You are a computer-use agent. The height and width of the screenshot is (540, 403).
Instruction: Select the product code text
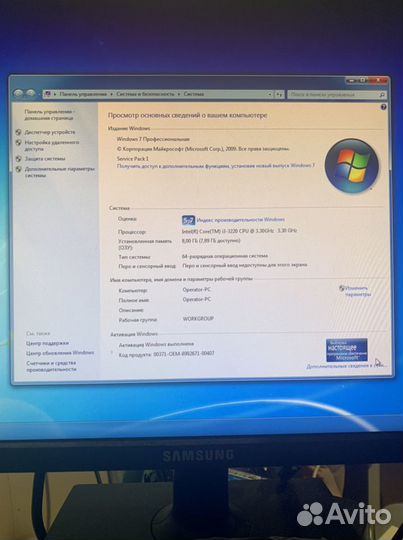pos(166,354)
